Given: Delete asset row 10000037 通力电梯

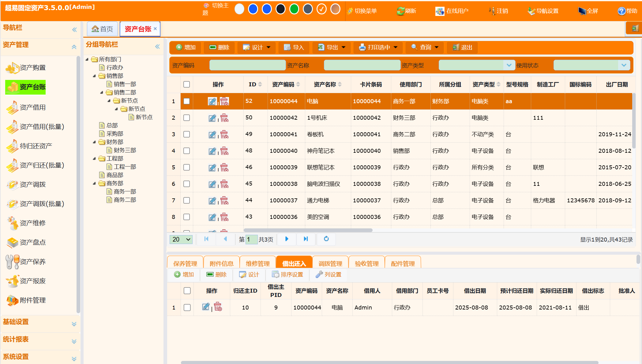Looking at the screenshot, I should pos(224,201).
